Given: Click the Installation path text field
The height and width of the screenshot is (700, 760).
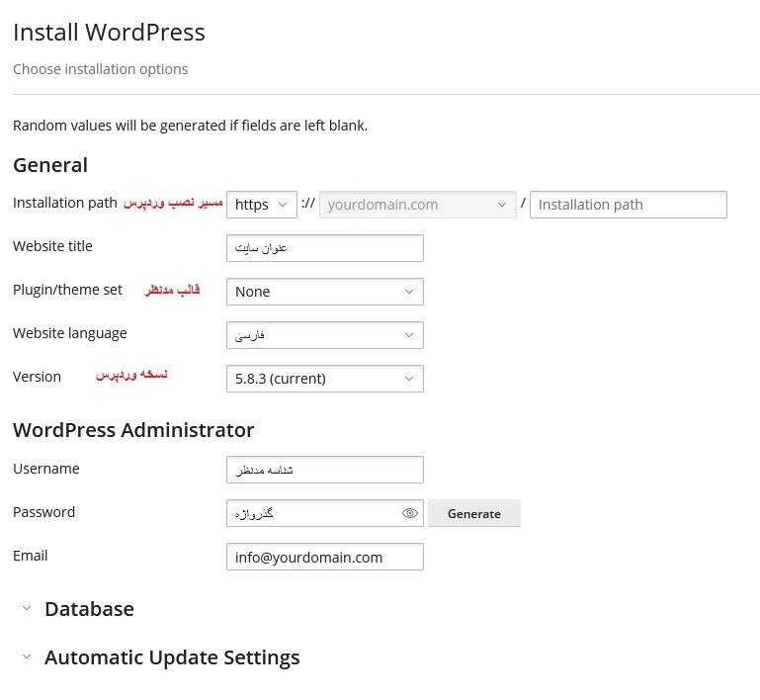Looking at the screenshot, I should point(628,205).
